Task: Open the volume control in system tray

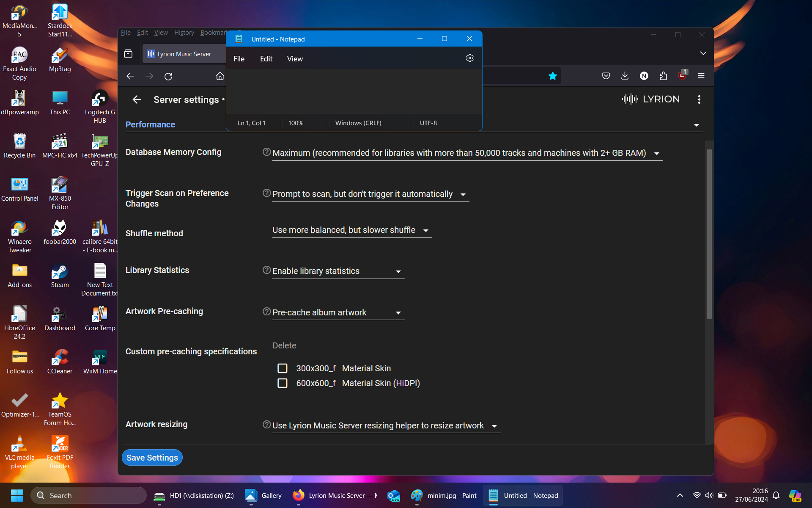Action: click(x=709, y=495)
